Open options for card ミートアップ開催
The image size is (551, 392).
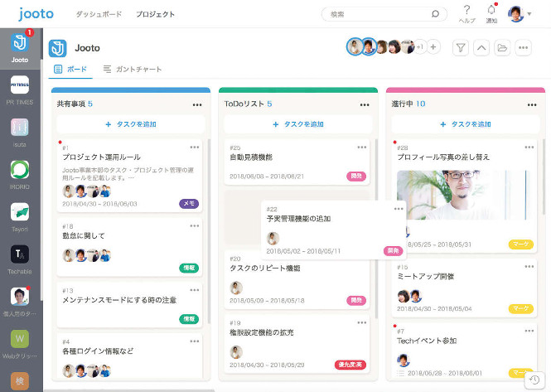click(x=529, y=267)
